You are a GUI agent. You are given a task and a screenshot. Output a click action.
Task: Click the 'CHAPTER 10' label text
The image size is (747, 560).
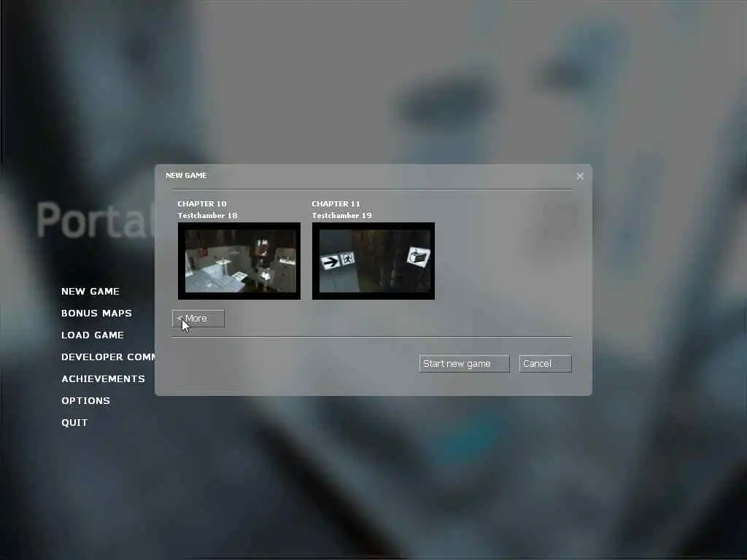pyautogui.click(x=202, y=204)
